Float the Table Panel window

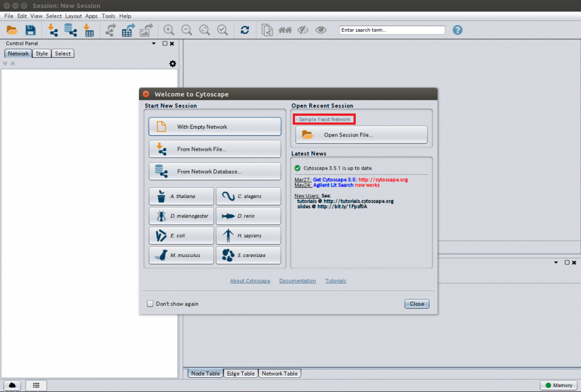pyautogui.click(x=567, y=262)
